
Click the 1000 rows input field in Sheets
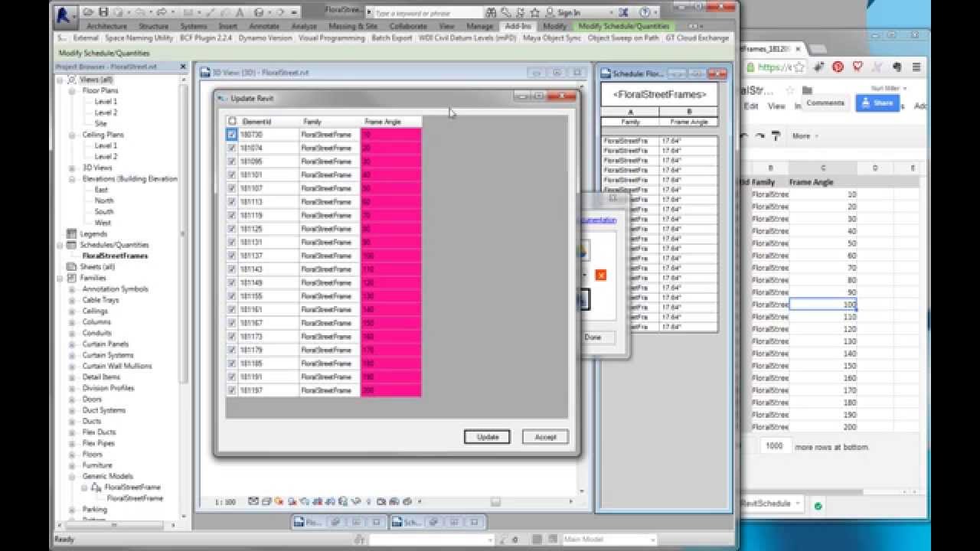coord(774,446)
